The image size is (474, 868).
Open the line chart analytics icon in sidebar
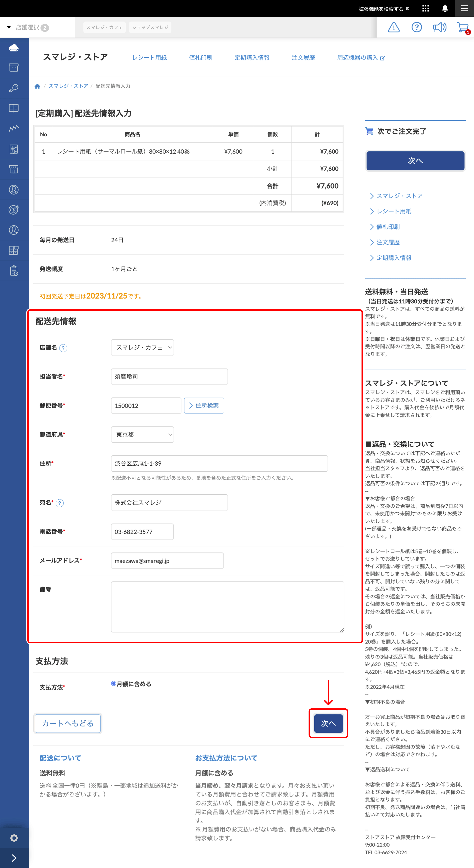point(14,128)
